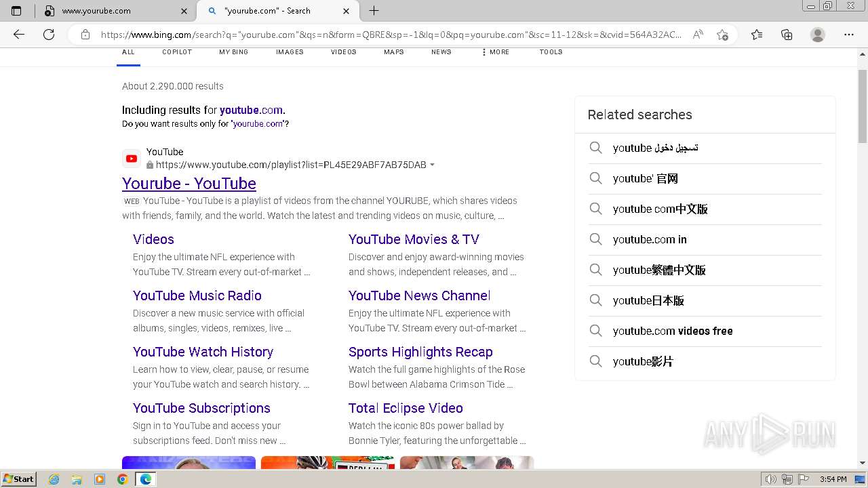The height and width of the screenshot is (488, 868).
Task: Open the volume control tray icon
Action: tap(771, 479)
